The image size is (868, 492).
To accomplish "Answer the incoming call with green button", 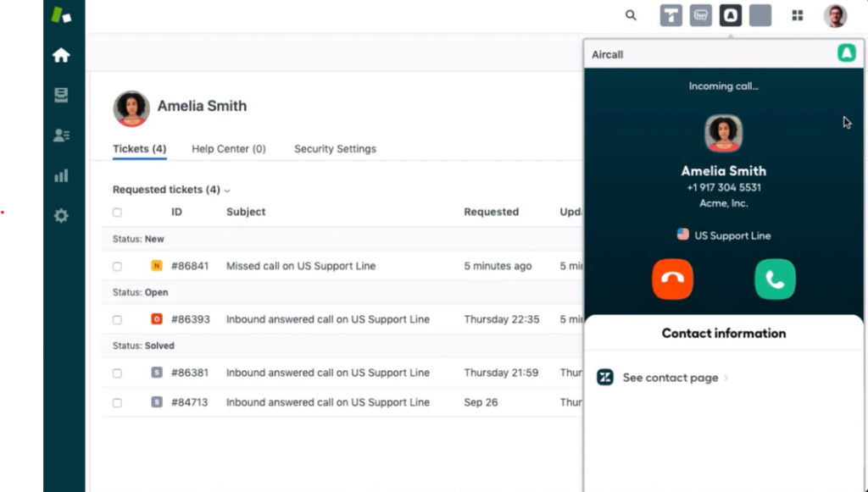I will pyautogui.click(x=775, y=279).
